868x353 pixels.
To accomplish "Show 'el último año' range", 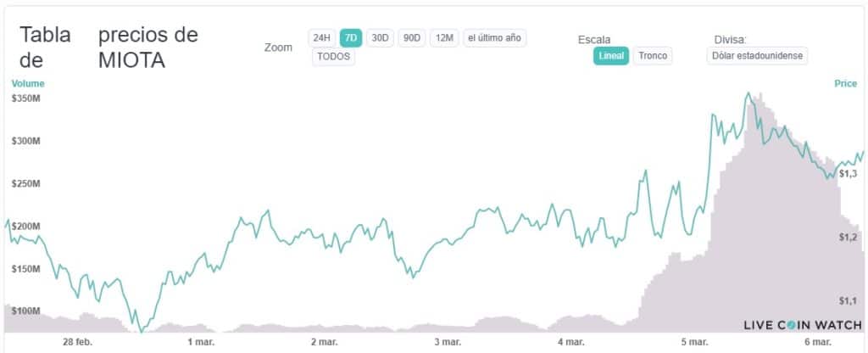I will tap(495, 38).
